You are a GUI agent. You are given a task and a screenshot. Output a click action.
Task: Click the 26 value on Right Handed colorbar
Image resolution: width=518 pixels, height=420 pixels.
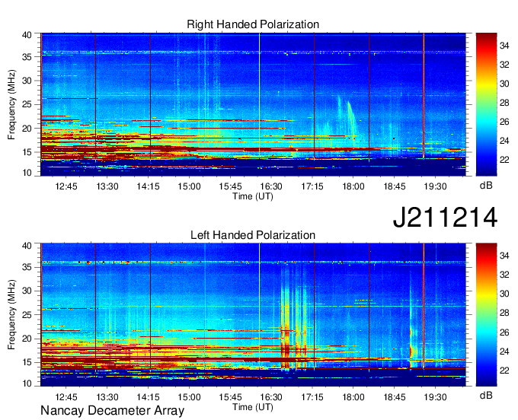pyautogui.click(x=504, y=122)
